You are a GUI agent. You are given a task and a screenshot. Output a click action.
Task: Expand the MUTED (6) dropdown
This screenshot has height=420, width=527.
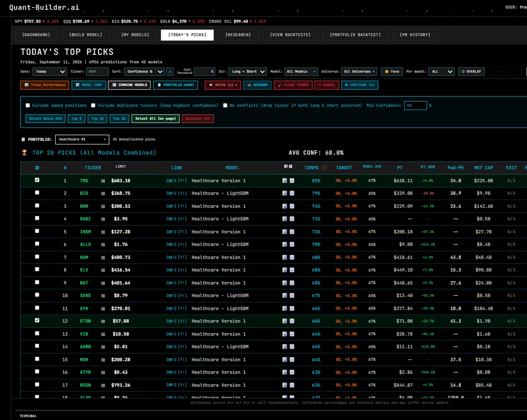pyautogui.click(x=223, y=85)
